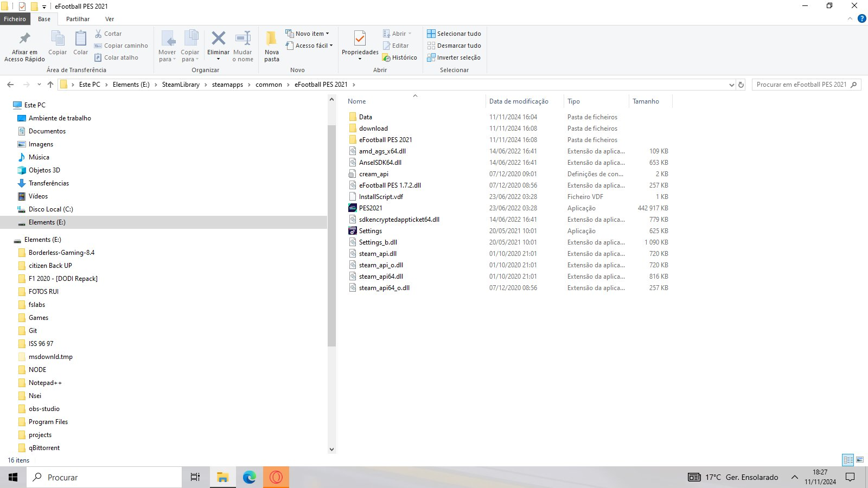Click Colar atalho in ribbon
This screenshot has width=868, height=488.
coord(116,57)
